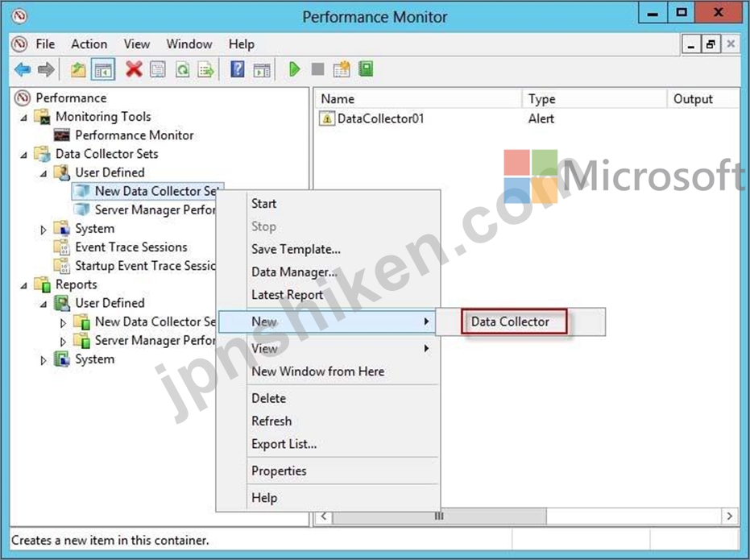Image resolution: width=750 pixels, height=560 pixels.
Task: Click the DataCollector01 alert icon
Action: click(x=327, y=118)
